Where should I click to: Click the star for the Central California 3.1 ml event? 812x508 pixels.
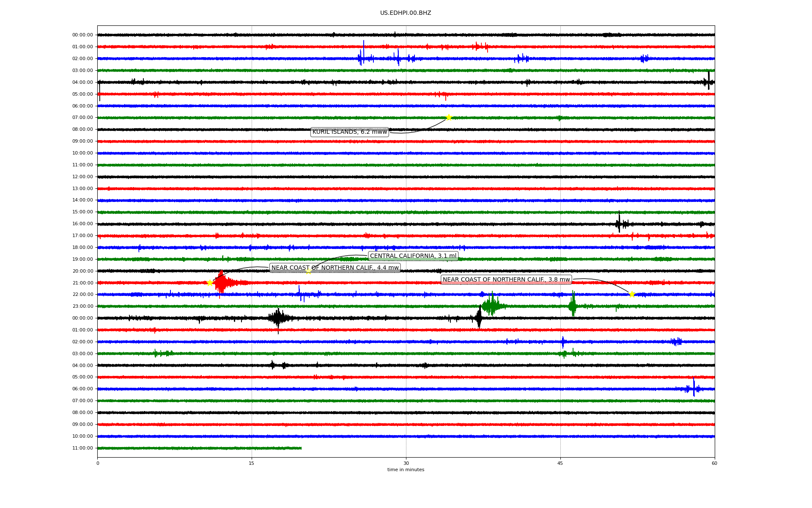pos(308,271)
